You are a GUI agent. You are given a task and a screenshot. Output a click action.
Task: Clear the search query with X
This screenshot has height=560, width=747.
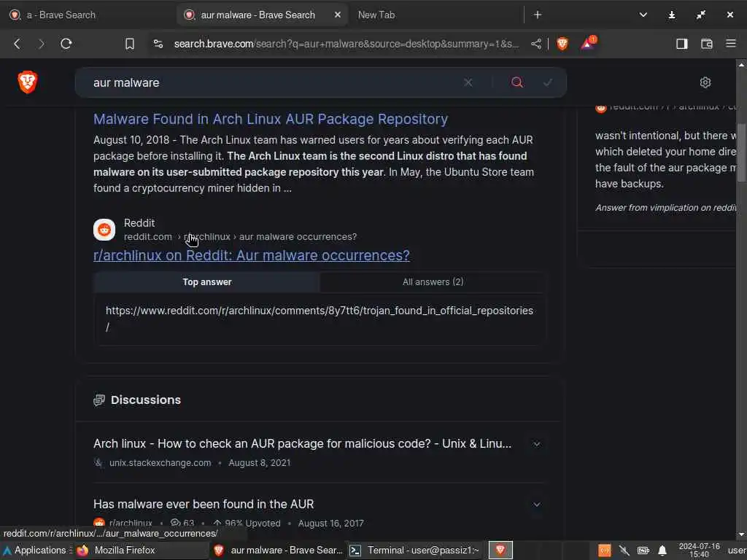[468, 82]
